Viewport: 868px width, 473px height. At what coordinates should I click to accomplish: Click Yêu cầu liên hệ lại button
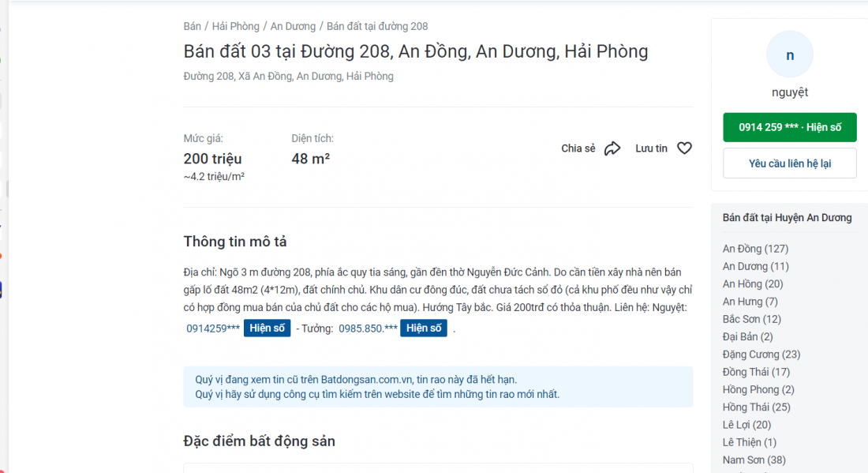[x=790, y=163]
